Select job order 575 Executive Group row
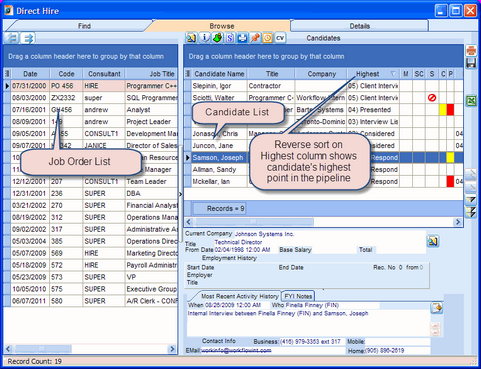This screenshot has width=481, height=369. click(91, 289)
